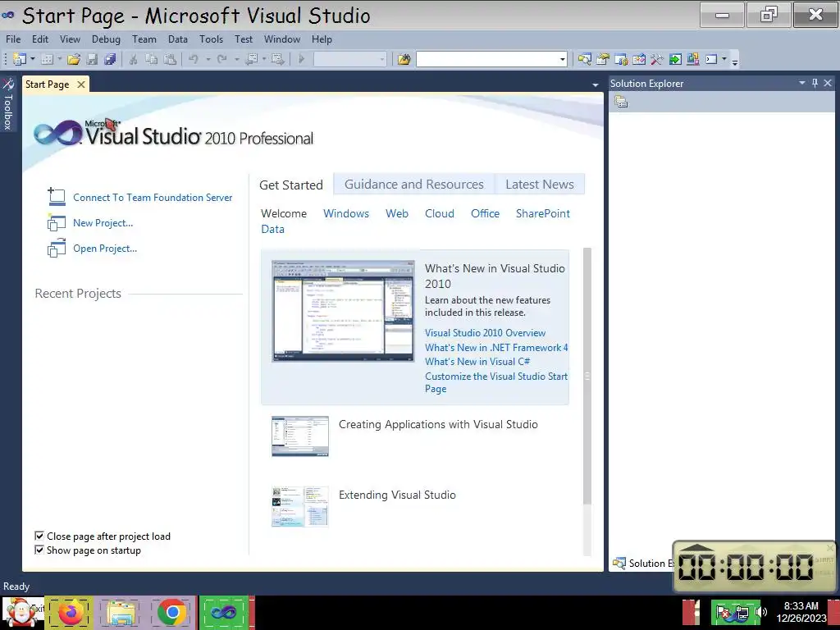The height and width of the screenshot is (630, 840).
Task: Click the Copy toolbar icon
Action: point(152,59)
